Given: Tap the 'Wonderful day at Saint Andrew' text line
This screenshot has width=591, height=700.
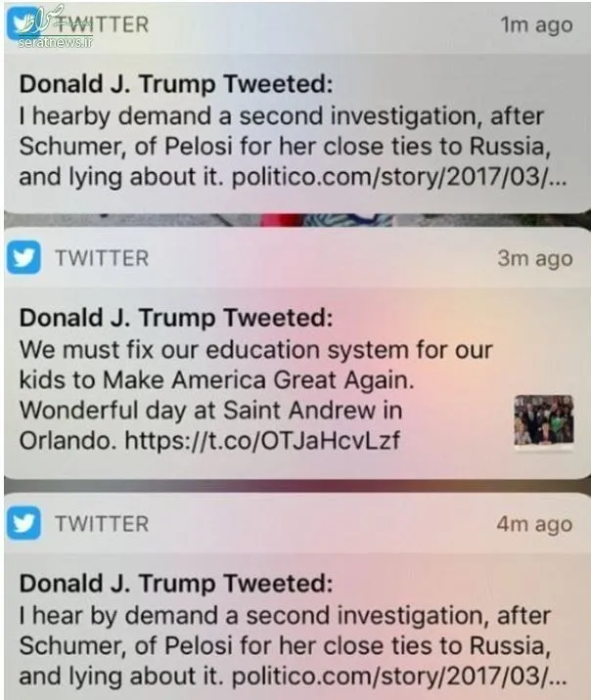Looking at the screenshot, I should tap(210, 411).
